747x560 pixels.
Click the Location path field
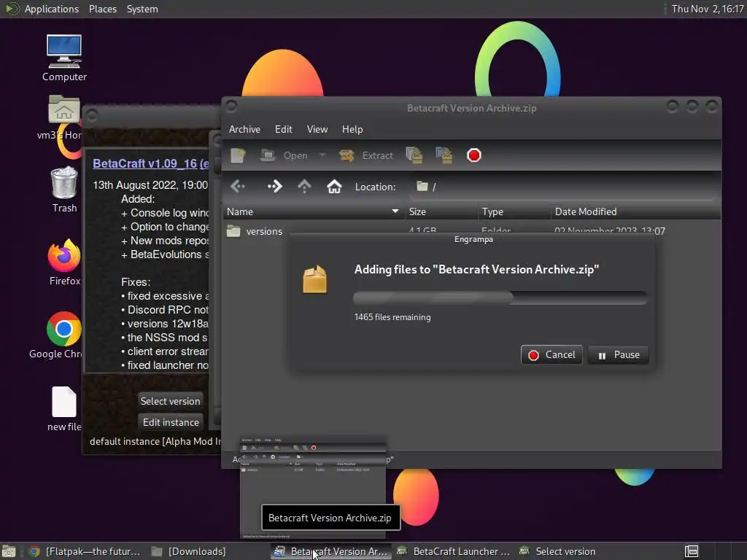(564, 187)
